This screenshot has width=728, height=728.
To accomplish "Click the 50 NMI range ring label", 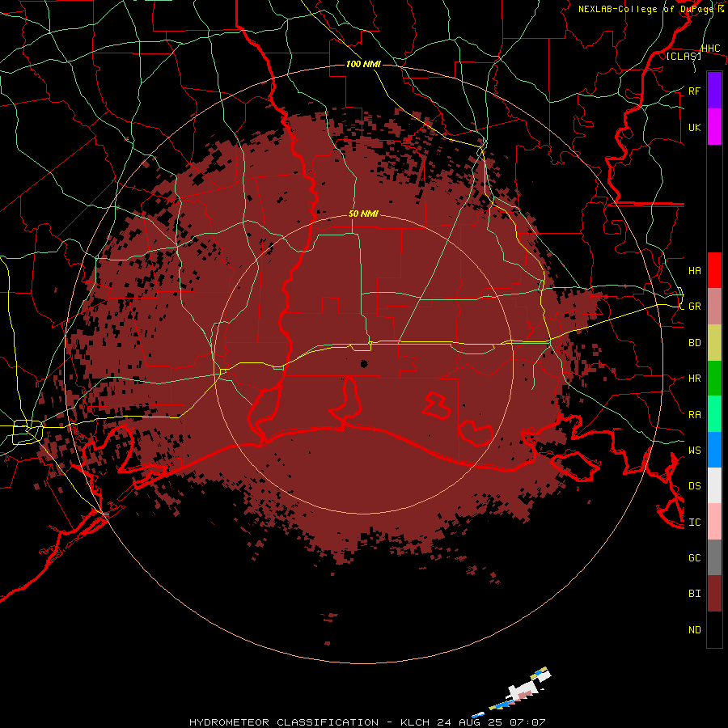I will point(363,214).
